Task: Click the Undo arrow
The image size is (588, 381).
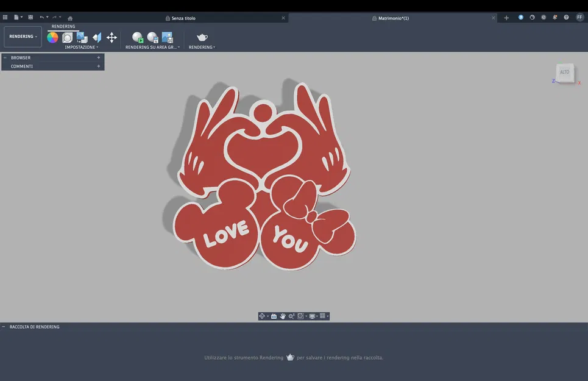Action: [x=41, y=17]
